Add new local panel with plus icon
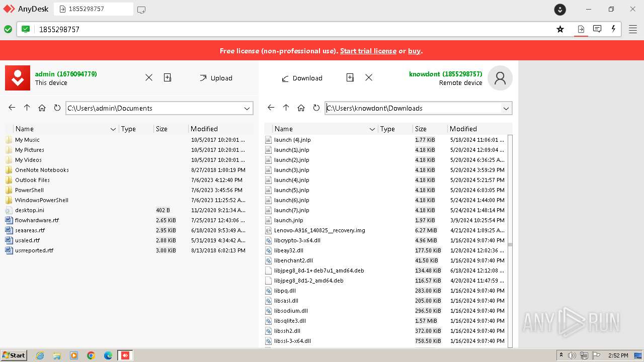 168,77
